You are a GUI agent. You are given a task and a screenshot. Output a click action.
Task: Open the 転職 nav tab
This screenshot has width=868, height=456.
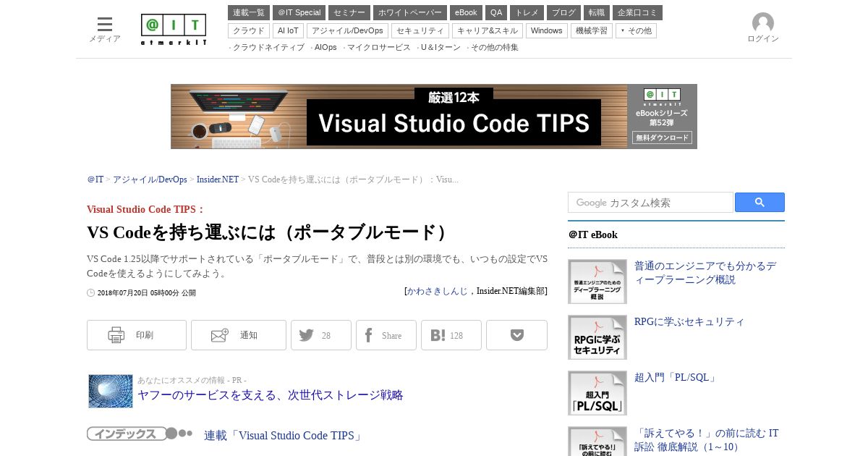point(597,13)
